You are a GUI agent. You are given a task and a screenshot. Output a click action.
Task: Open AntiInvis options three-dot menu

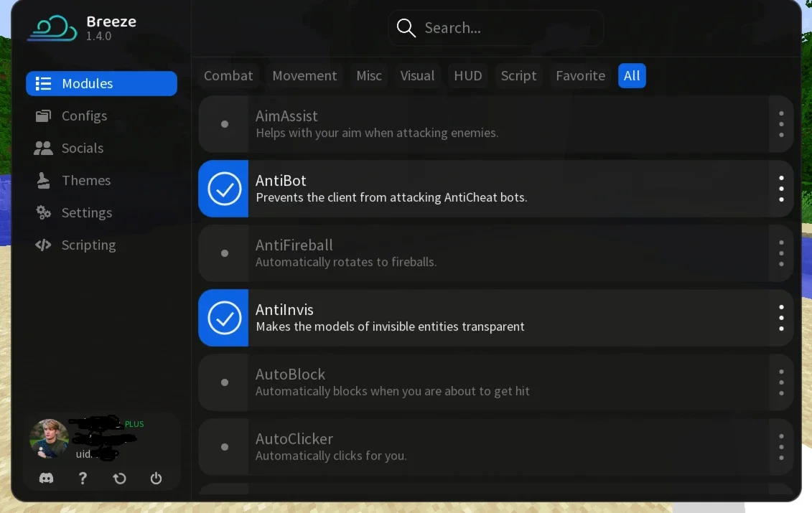coord(781,318)
